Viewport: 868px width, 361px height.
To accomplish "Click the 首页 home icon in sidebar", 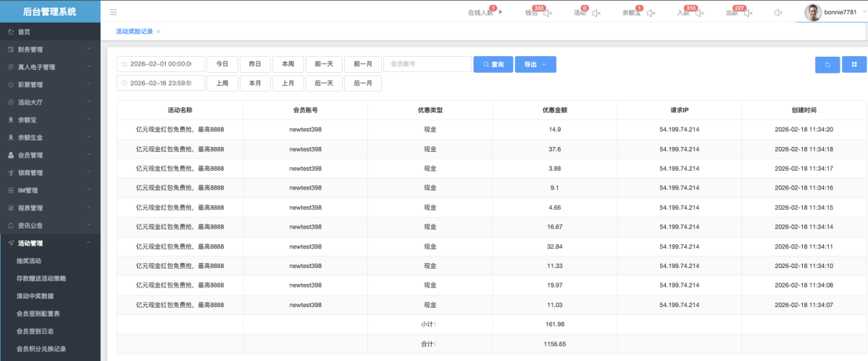I will point(10,32).
